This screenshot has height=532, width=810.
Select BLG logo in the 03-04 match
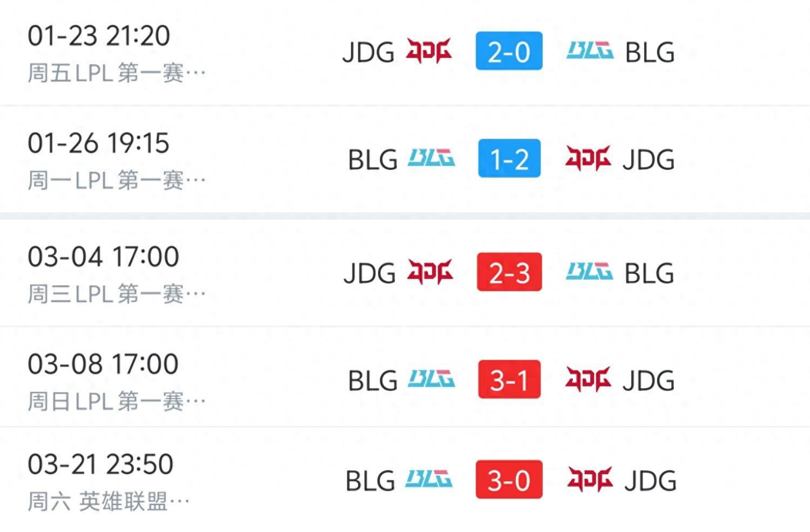[589, 271]
